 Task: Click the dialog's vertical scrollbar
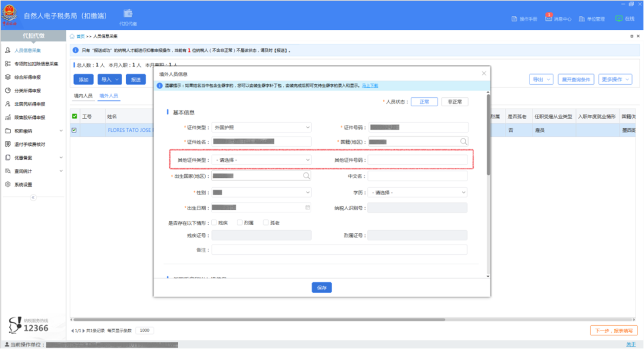click(488, 135)
